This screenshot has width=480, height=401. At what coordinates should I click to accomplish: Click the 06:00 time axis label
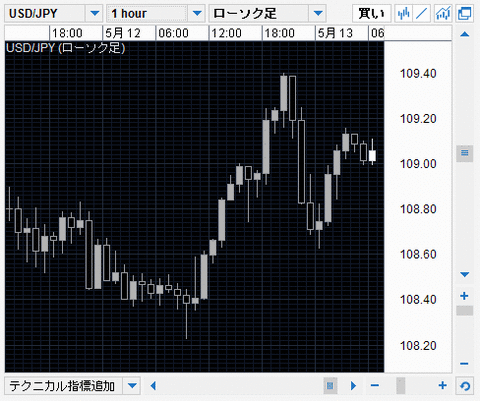pos(173,33)
